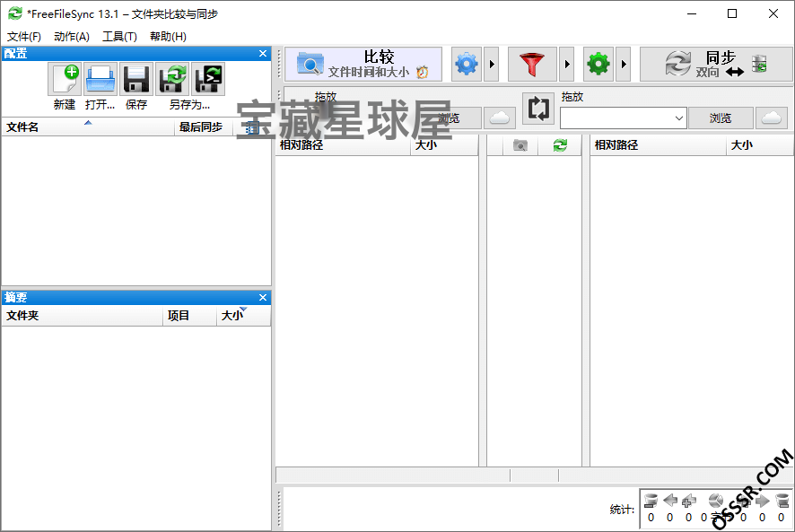Sort configurations by 最后同步 column

click(204, 126)
